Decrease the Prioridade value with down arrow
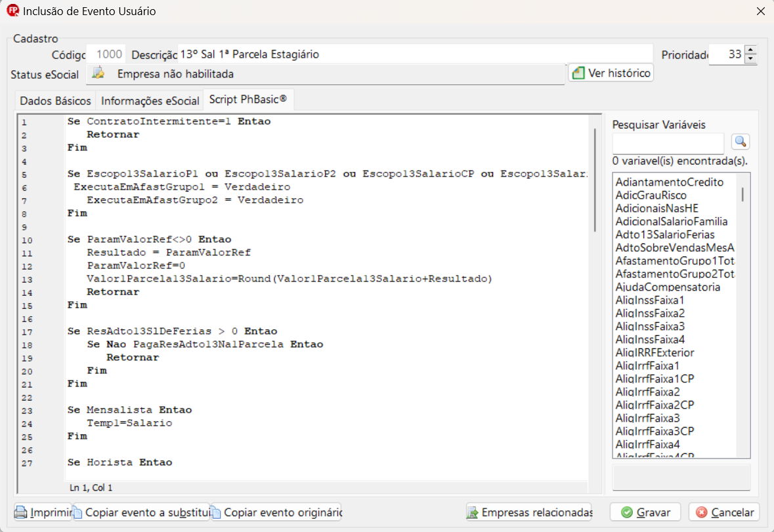The height and width of the screenshot is (532, 774). (x=751, y=58)
